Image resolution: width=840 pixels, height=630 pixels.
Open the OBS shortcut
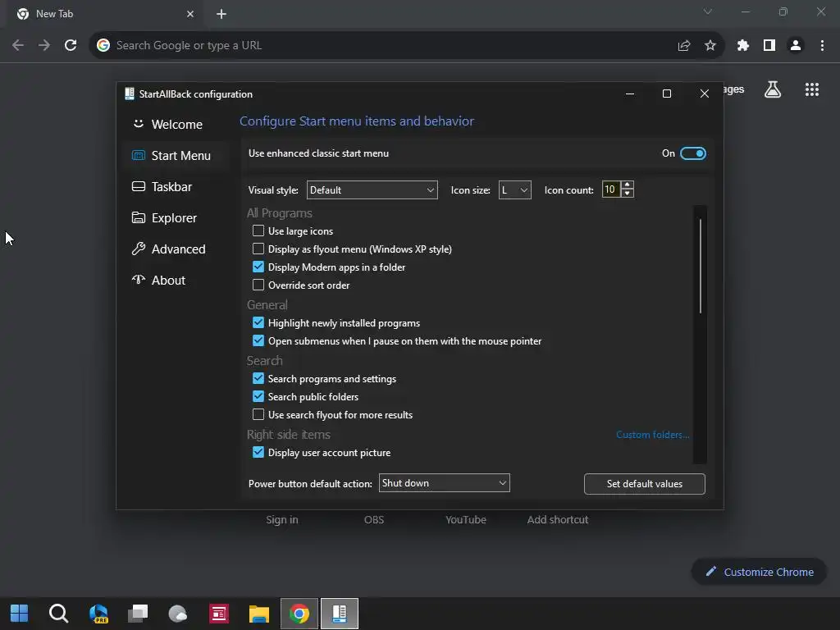pyautogui.click(x=374, y=519)
